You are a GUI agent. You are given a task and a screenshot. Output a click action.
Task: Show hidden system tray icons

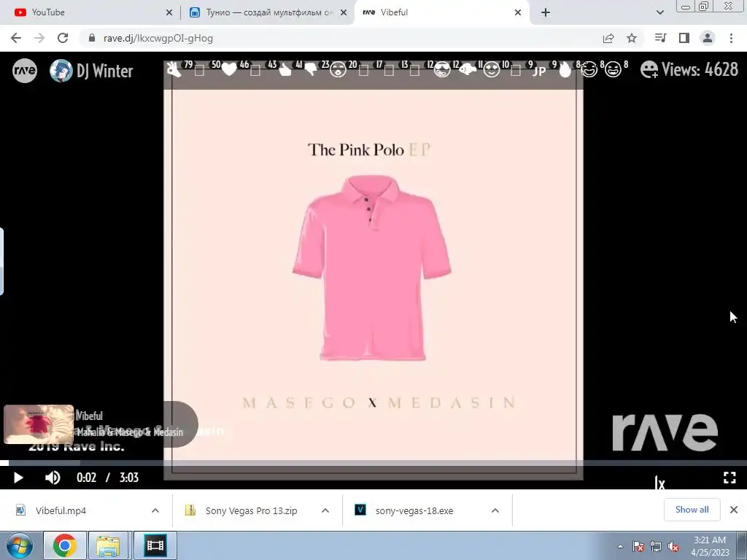[620, 546]
